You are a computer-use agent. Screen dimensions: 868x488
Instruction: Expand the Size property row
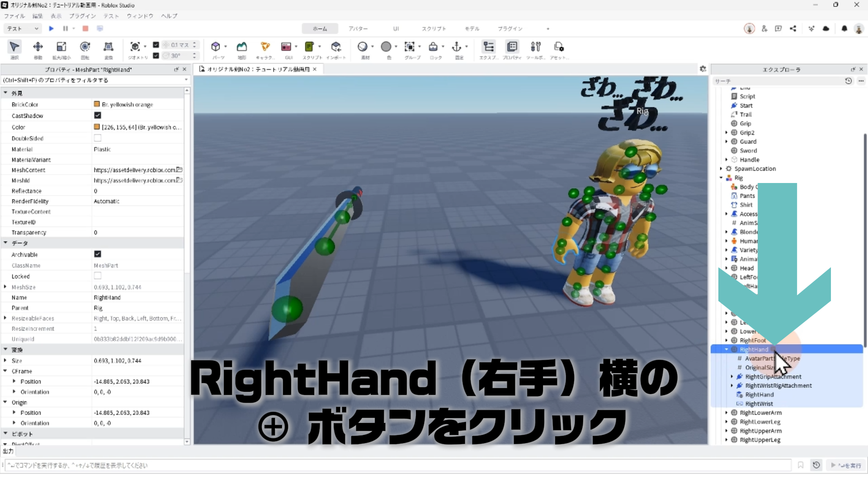click(5, 361)
